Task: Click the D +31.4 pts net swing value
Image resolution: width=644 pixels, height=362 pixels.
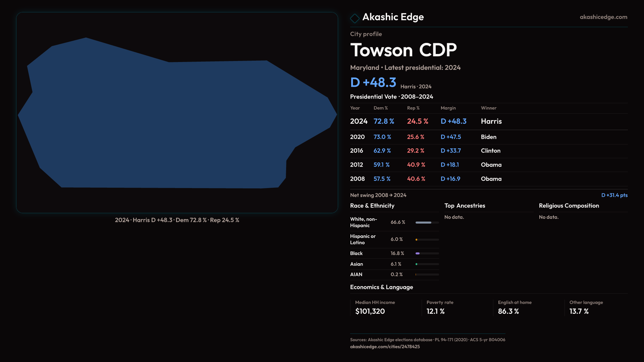Action: tap(614, 195)
